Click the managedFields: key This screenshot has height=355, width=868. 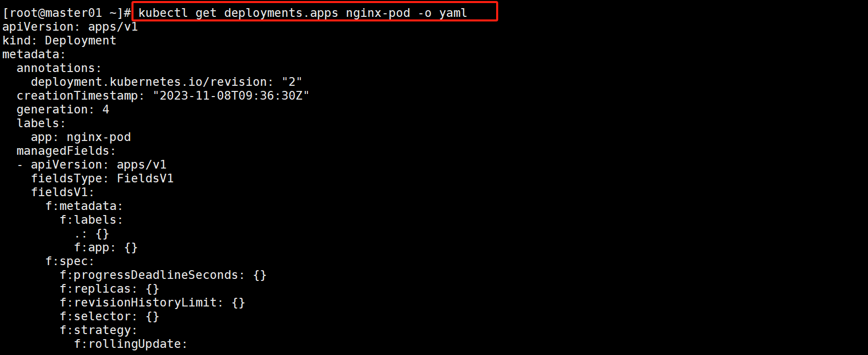click(66, 151)
